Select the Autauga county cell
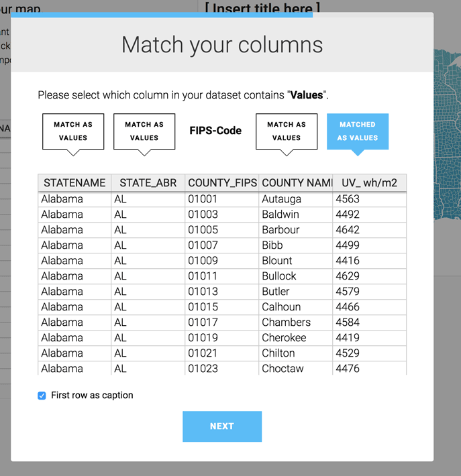 (296, 199)
